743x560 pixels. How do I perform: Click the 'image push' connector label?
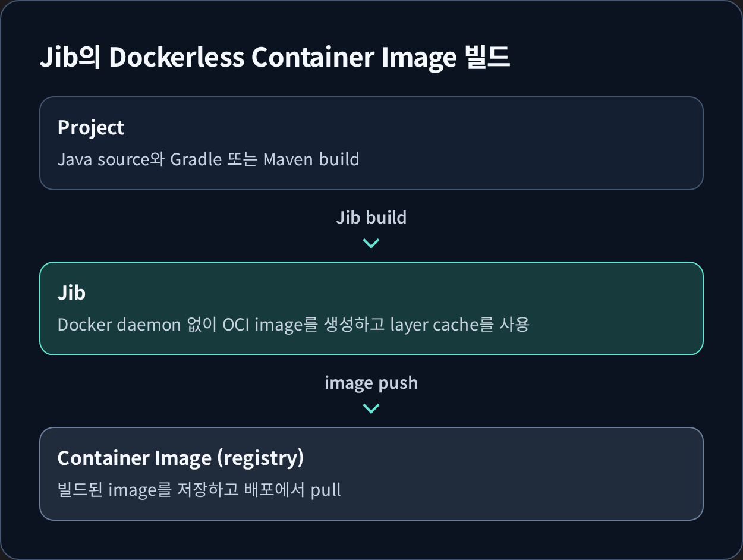(x=371, y=383)
